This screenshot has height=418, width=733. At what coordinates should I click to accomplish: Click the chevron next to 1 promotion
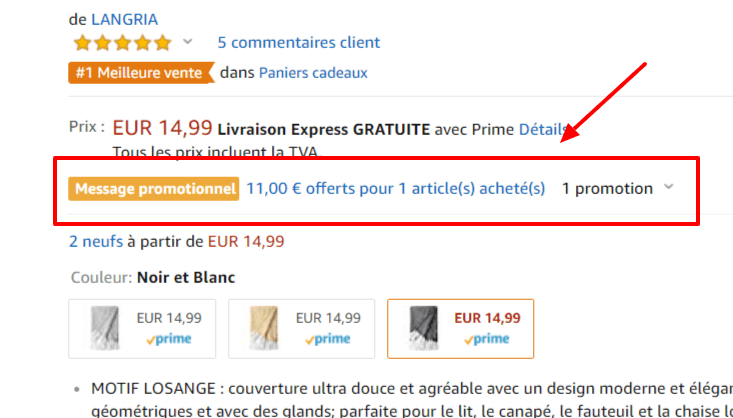tap(669, 188)
